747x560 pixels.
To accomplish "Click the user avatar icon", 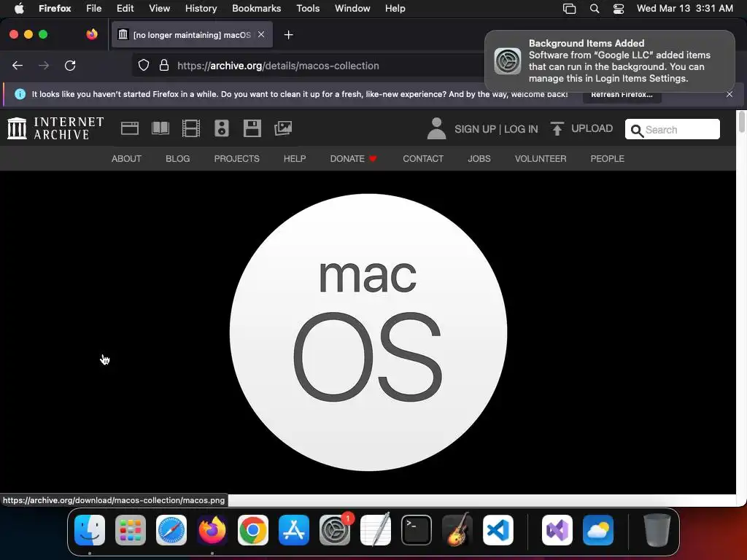I will tap(436, 128).
